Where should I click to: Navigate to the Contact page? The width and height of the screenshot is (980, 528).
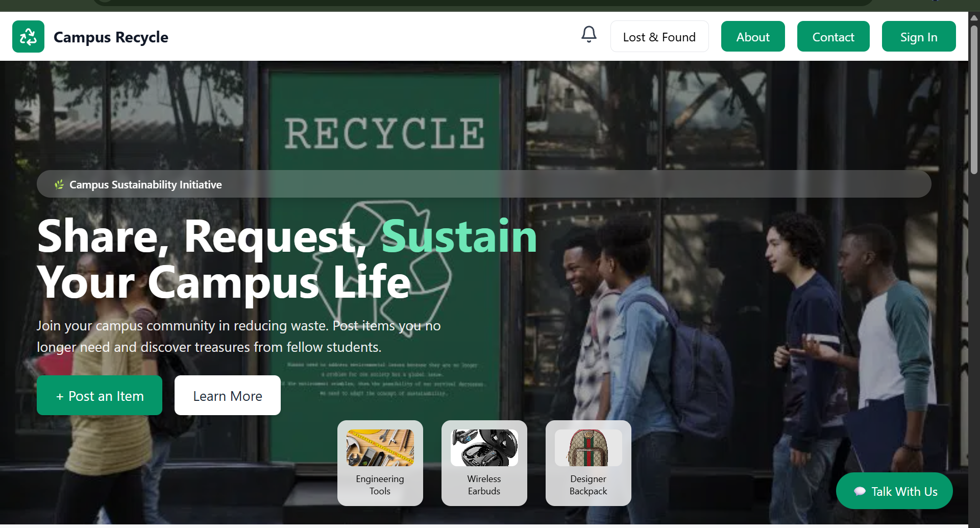pyautogui.click(x=833, y=37)
